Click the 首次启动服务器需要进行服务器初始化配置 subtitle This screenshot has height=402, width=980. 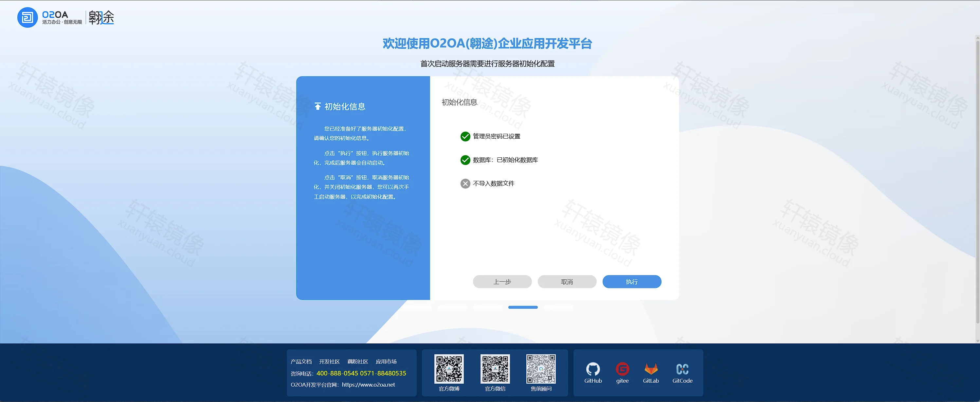point(487,63)
